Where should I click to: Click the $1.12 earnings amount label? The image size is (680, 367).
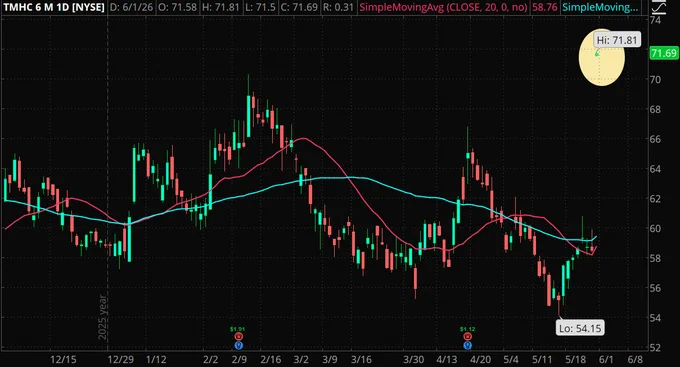[x=468, y=329]
